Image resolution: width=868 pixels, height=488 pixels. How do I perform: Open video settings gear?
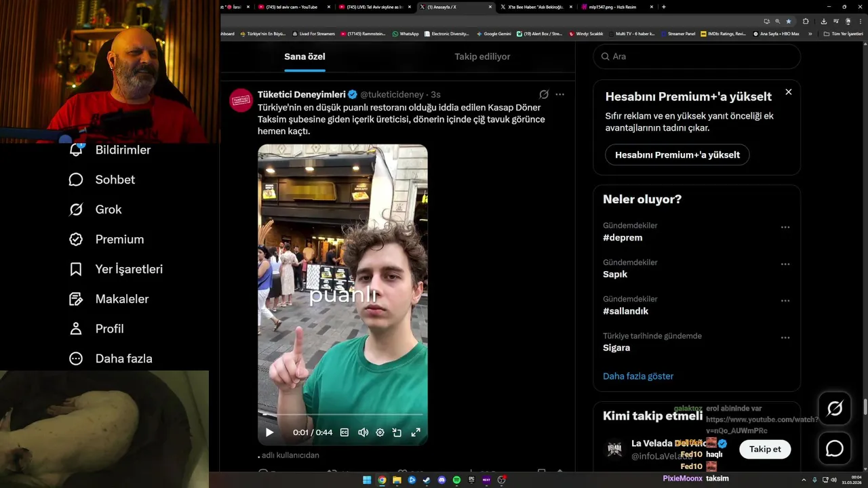click(380, 432)
